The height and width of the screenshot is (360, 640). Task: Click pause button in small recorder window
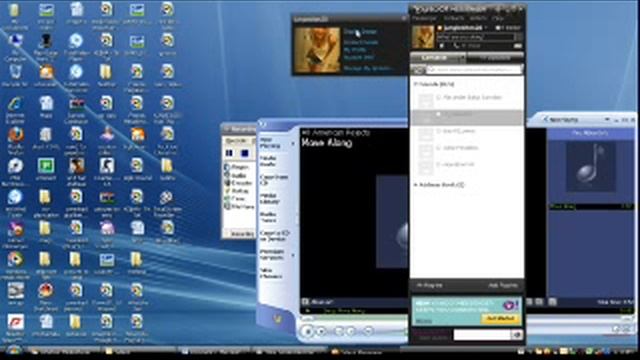(229, 153)
